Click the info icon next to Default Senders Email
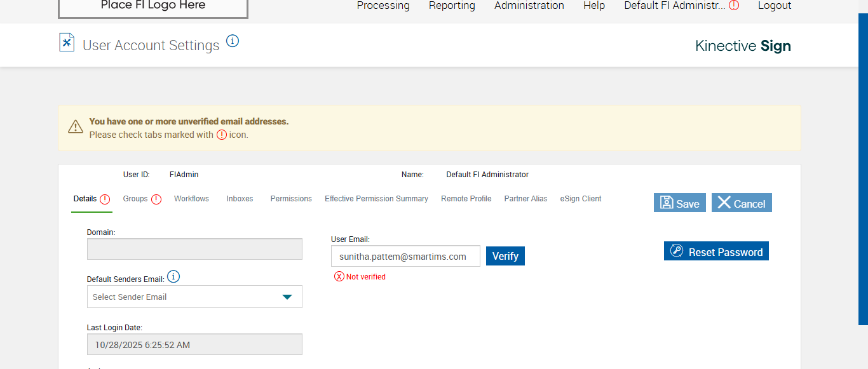Image resolution: width=868 pixels, height=369 pixels. tap(173, 277)
